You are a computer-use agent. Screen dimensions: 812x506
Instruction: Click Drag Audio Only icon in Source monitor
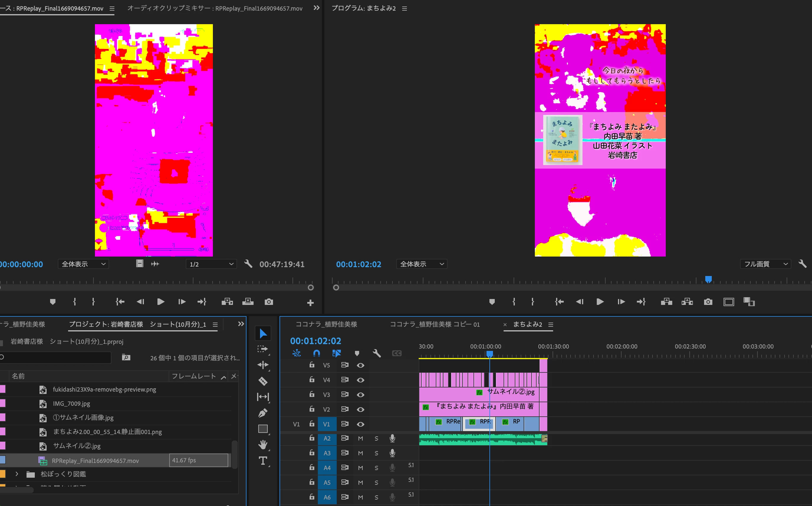(x=155, y=264)
